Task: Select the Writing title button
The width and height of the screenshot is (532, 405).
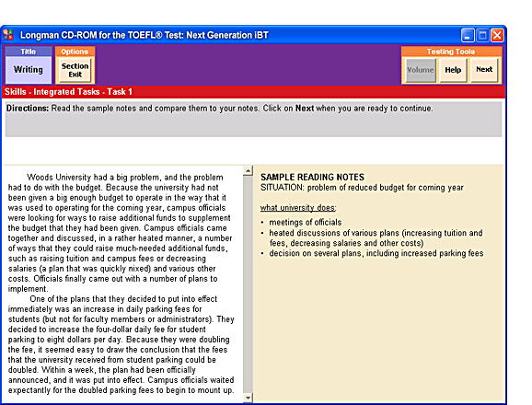Action: [x=29, y=70]
